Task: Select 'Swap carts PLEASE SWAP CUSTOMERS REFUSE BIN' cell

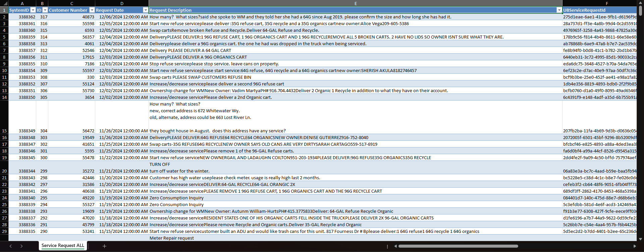Action: pos(356,77)
